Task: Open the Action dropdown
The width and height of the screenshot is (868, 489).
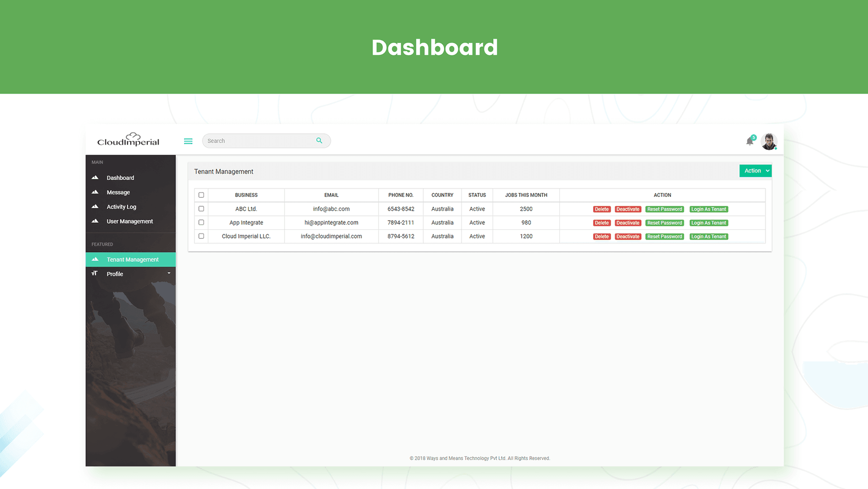Action: click(755, 171)
